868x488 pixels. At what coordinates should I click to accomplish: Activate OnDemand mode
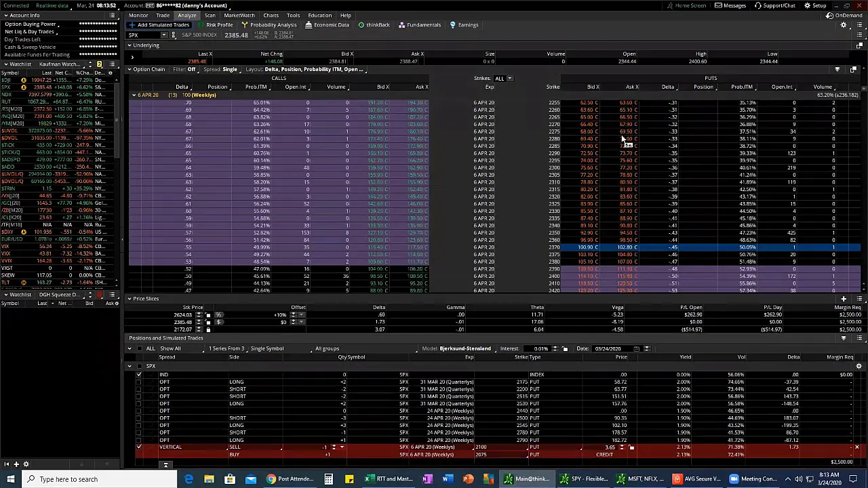coord(845,15)
